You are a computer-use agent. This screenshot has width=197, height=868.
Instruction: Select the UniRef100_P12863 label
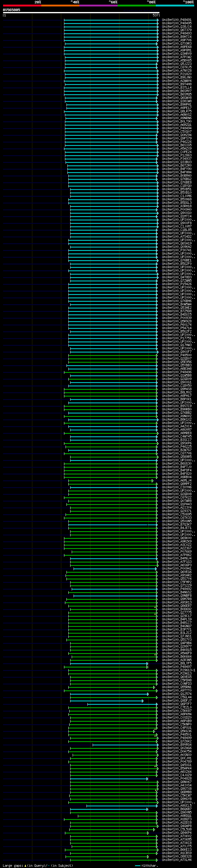click(x=176, y=155)
